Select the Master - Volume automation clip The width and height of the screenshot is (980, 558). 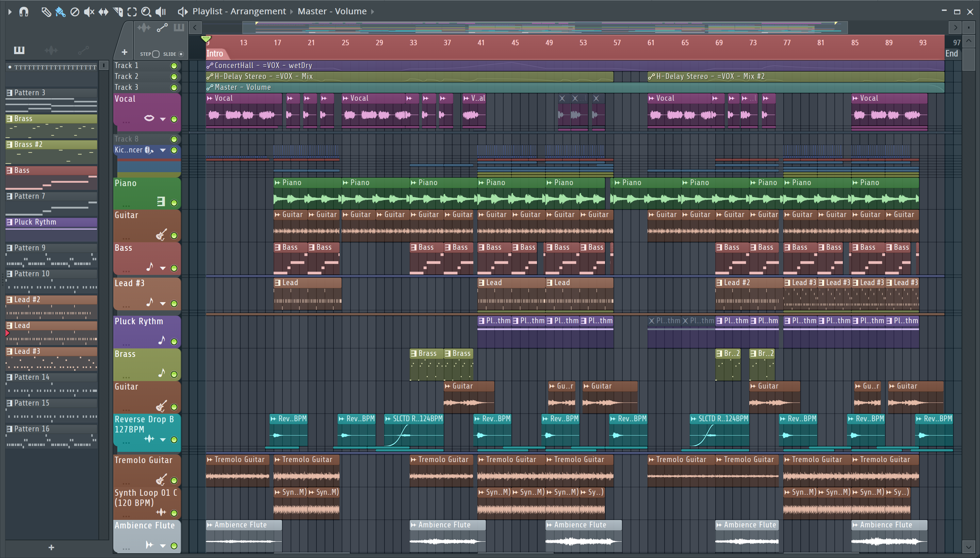coord(575,87)
